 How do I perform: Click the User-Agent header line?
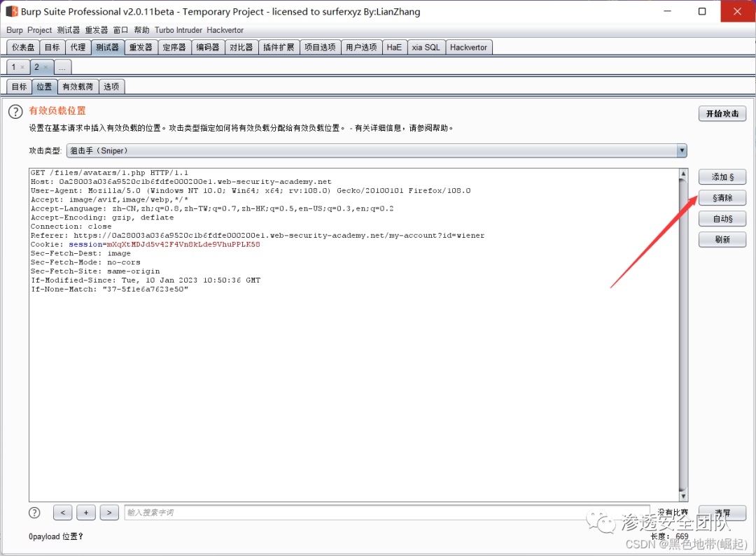[251, 190]
